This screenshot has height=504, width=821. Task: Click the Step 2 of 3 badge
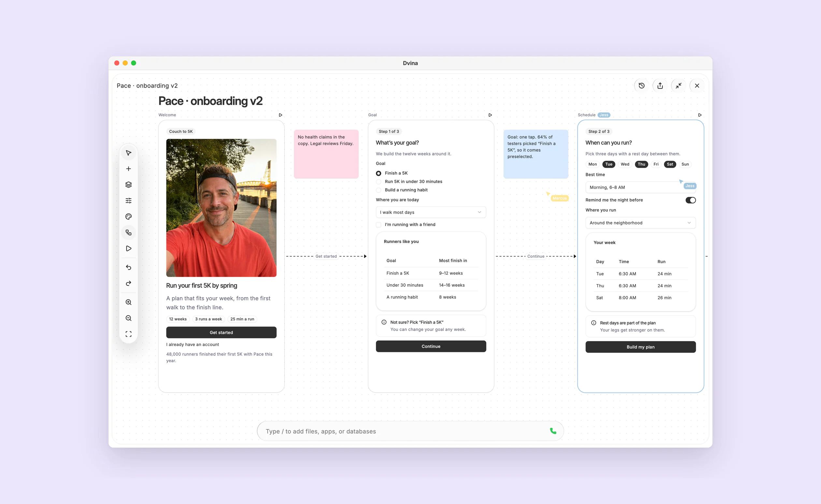pos(599,132)
